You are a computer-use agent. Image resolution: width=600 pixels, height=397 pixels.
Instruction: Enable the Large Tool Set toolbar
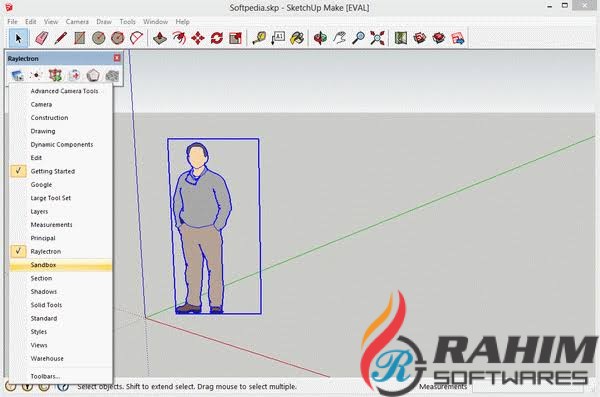click(60, 198)
